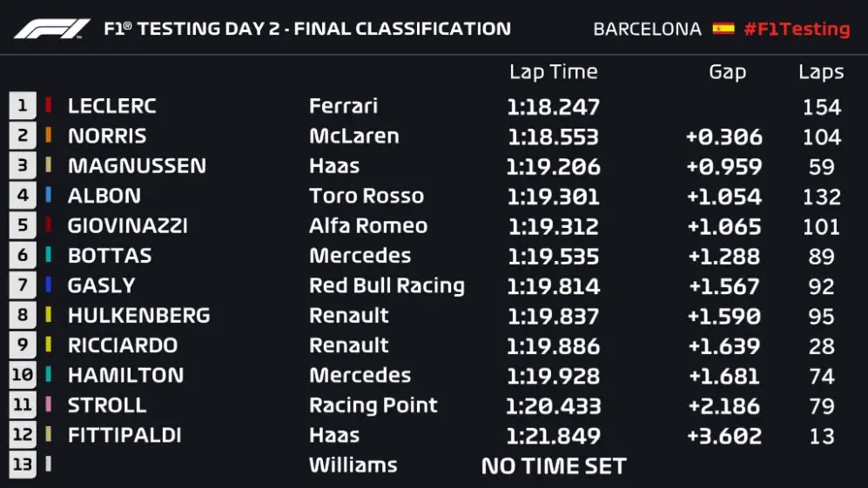Image resolution: width=868 pixels, height=488 pixels.
Task: Click the F1 logo icon
Action: click(x=51, y=28)
